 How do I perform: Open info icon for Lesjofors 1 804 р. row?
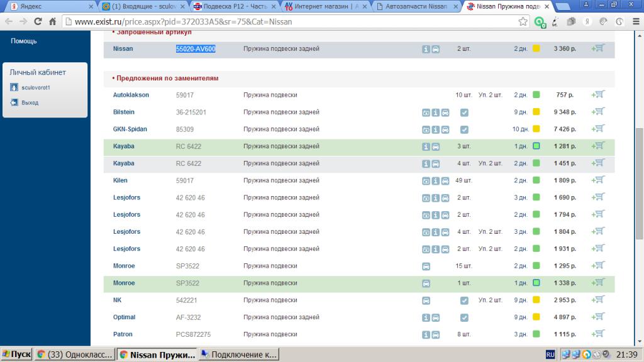coord(435,233)
